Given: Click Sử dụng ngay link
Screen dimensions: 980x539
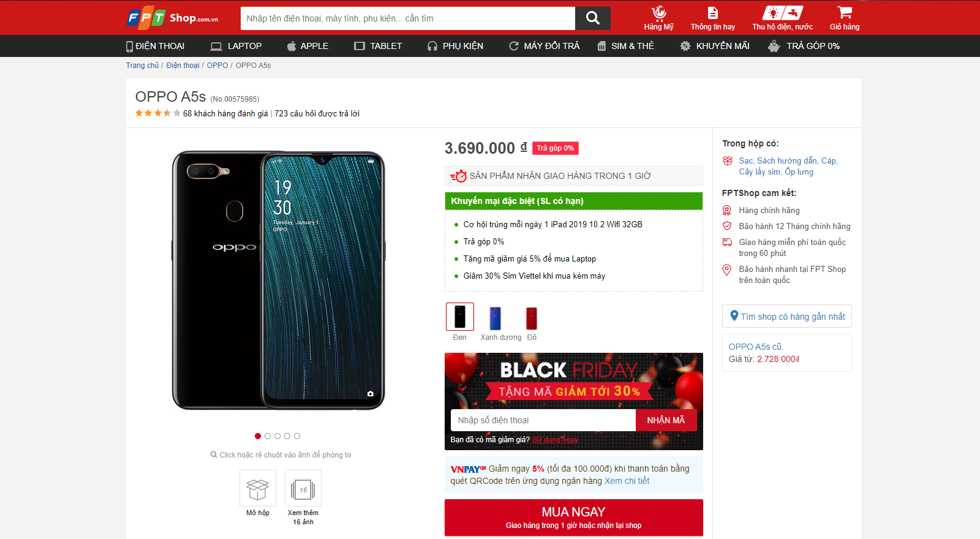Looking at the screenshot, I should [555, 440].
